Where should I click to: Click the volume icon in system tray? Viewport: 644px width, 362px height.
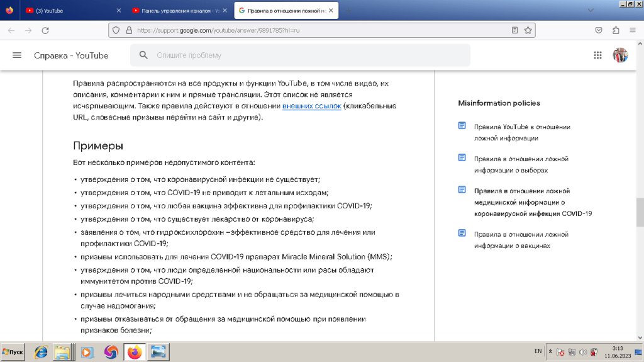click(583, 352)
